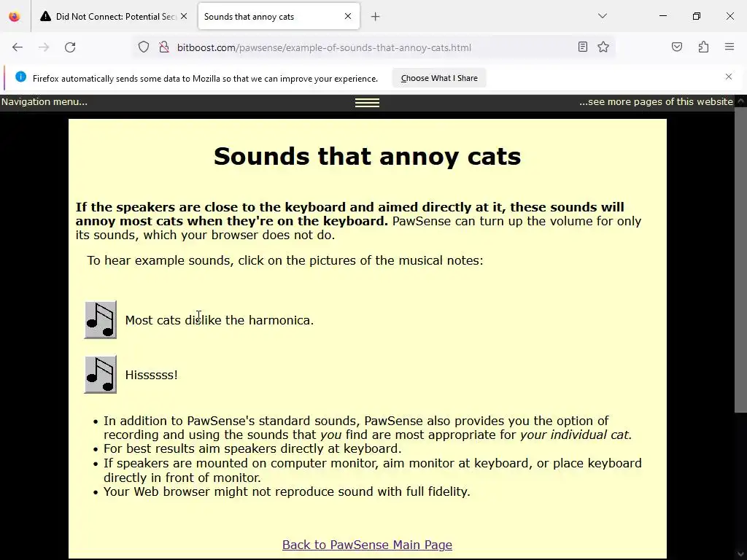Click the Hissssss! text
747x560 pixels.
coord(151,375)
